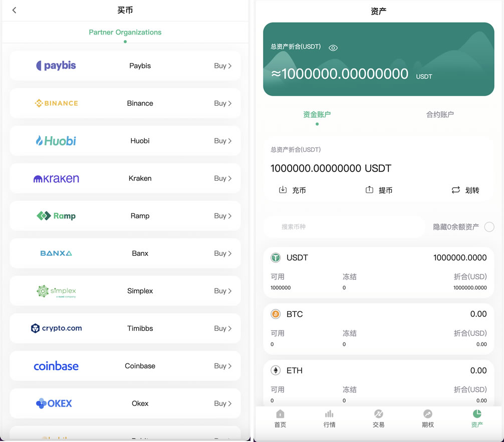This screenshot has width=504, height=442.
Task: Click the transfer (划转) icon
Action: pyautogui.click(x=455, y=190)
